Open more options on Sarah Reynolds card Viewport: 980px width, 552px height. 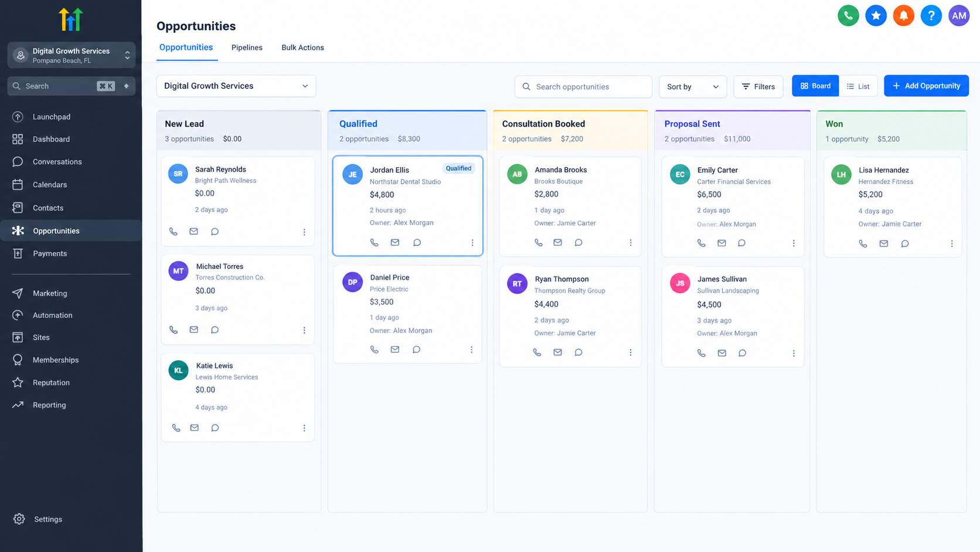tap(304, 232)
